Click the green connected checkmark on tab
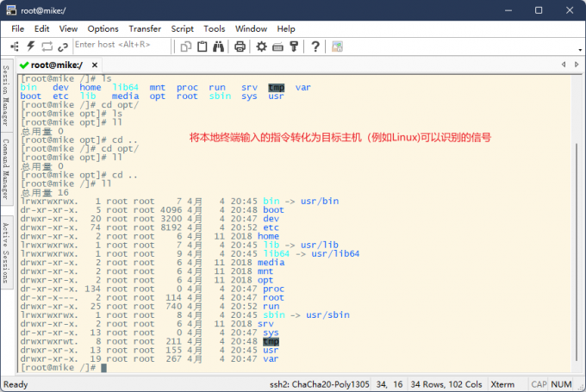The image size is (586, 392). coord(24,65)
